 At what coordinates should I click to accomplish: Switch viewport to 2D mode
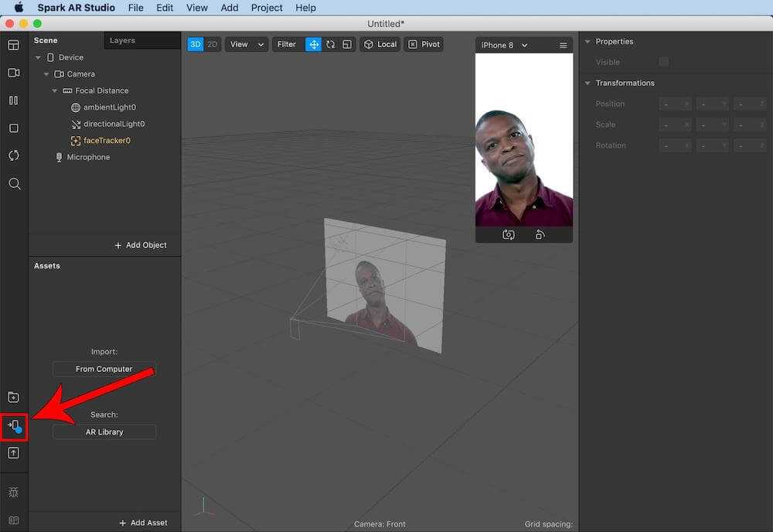(x=213, y=45)
